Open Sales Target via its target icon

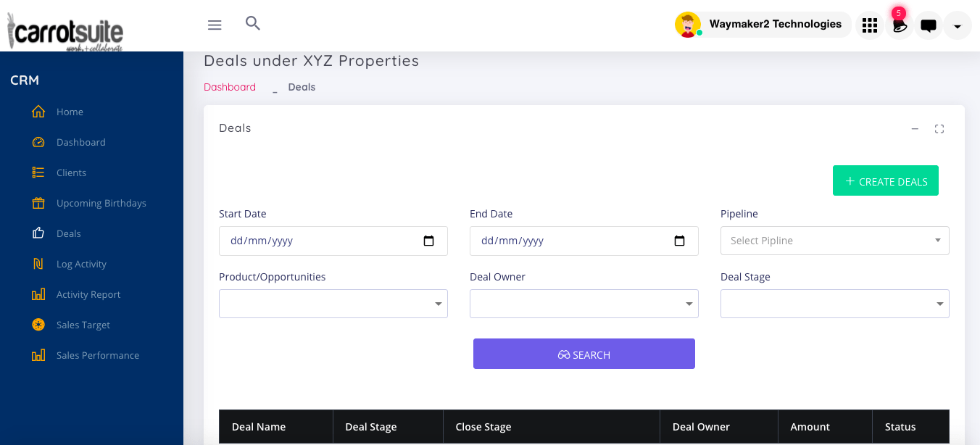tap(38, 325)
